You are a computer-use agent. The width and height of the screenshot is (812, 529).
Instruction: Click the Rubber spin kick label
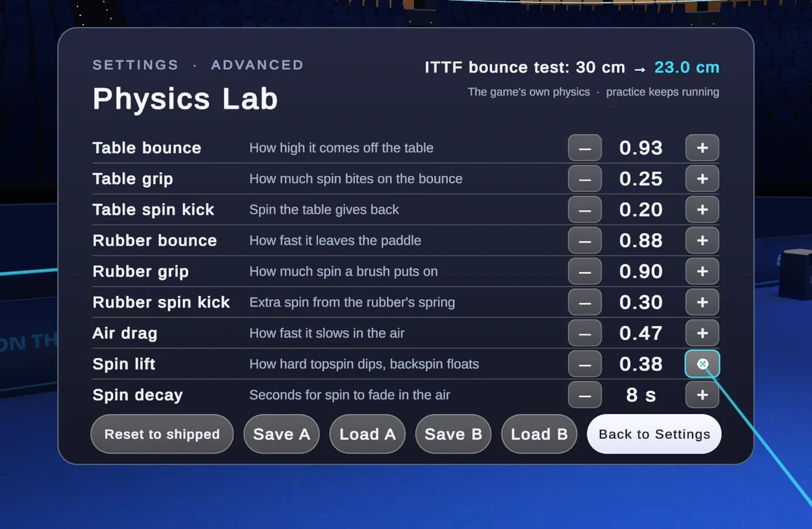[x=161, y=302]
